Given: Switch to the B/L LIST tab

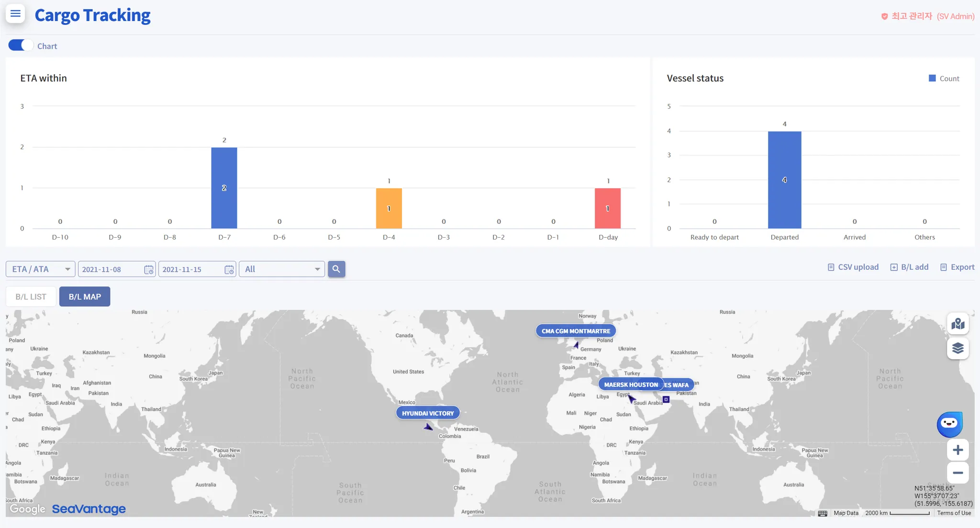Looking at the screenshot, I should click(x=31, y=297).
